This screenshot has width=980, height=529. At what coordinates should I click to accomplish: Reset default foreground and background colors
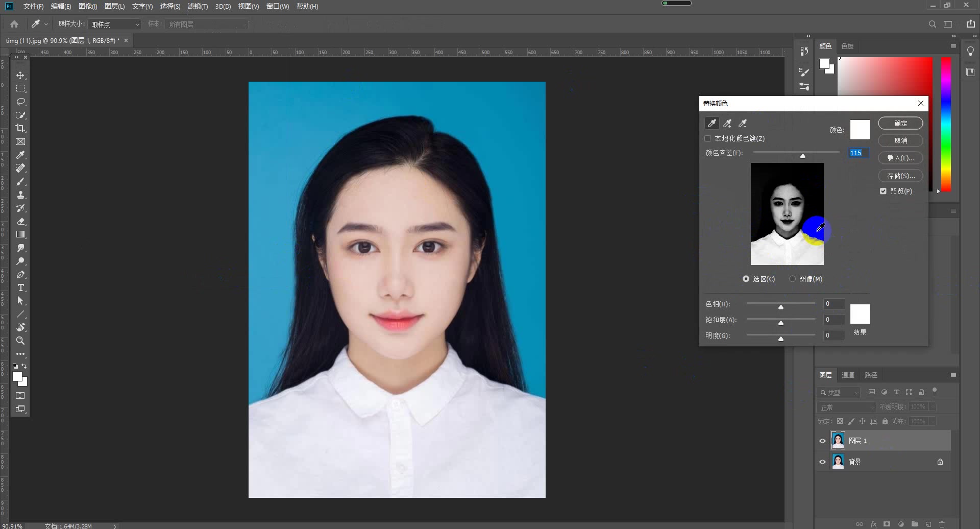[x=15, y=366]
